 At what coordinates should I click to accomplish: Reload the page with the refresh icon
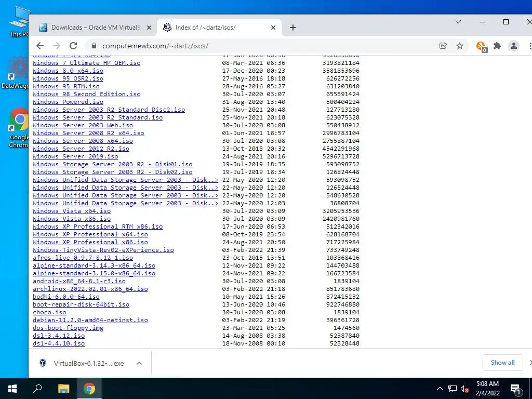click(73, 46)
